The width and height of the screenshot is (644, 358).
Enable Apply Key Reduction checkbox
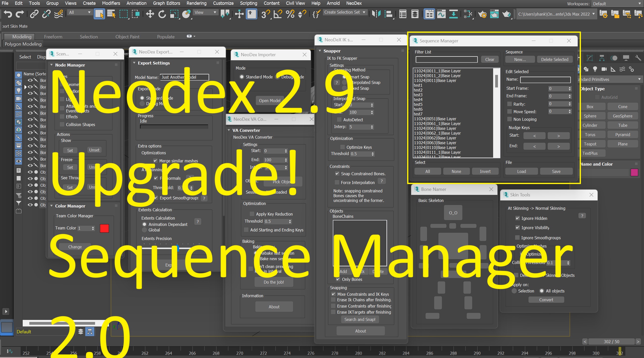click(252, 214)
